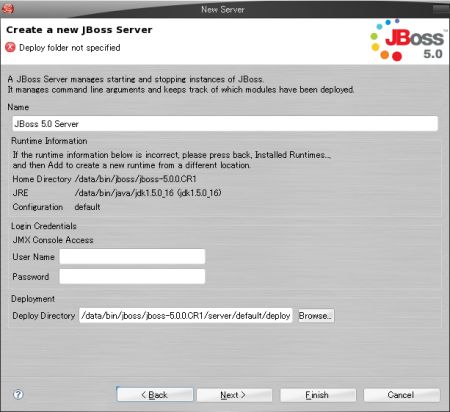Click the help question mark icon
450x412 pixels.
coord(18,395)
